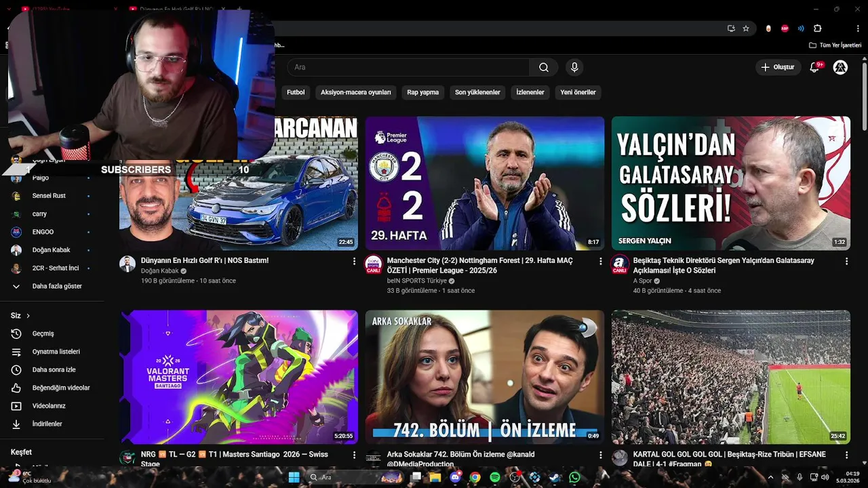Click the A Spor channel name
The height and width of the screenshot is (488, 868).
(x=642, y=281)
